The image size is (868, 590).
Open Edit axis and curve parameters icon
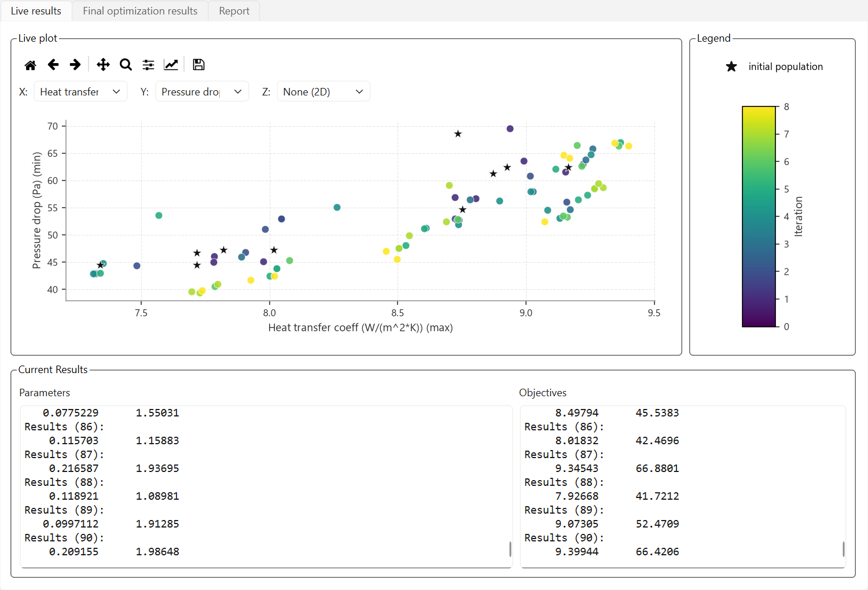pyautogui.click(x=171, y=65)
